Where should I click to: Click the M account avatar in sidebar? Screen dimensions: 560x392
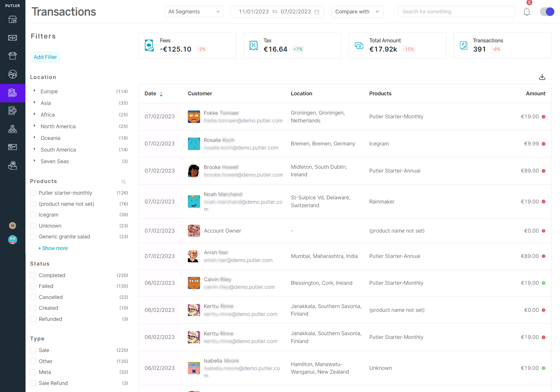13,226
